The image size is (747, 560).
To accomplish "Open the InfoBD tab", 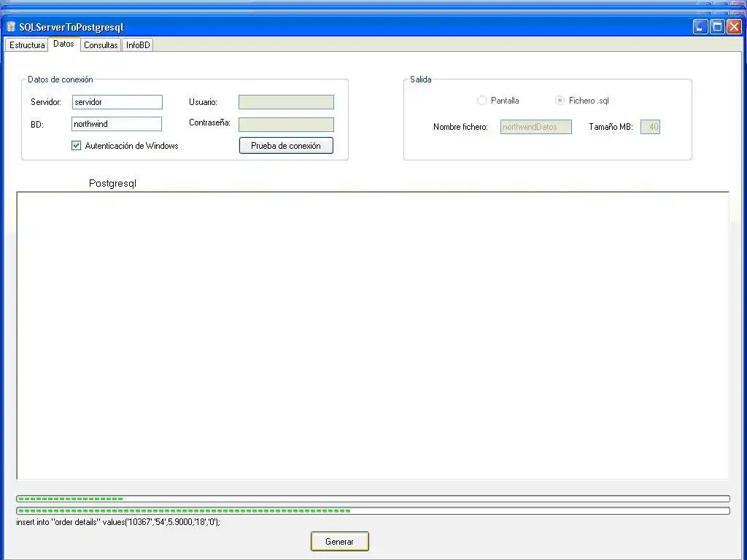I will 138,45.
